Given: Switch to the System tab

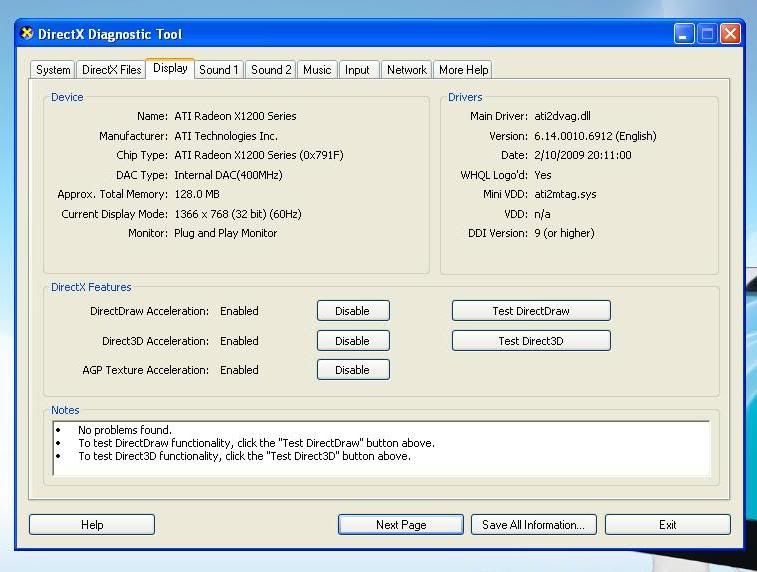Looking at the screenshot, I should tap(53, 70).
